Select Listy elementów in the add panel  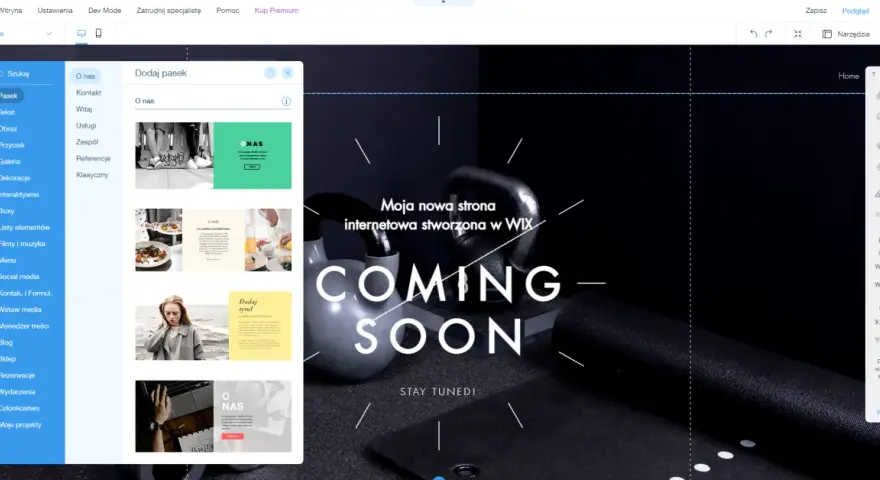pyautogui.click(x=25, y=227)
